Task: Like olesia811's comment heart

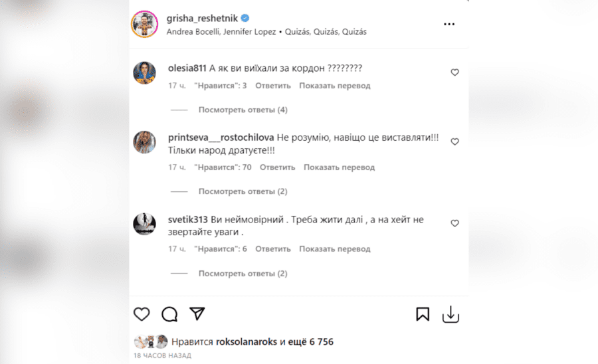Action: (x=454, y=72)
